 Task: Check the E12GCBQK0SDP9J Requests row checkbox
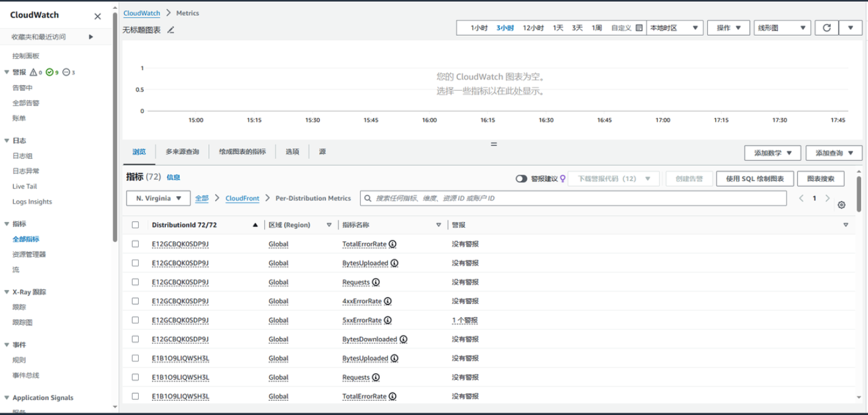(x=135, y=282)
